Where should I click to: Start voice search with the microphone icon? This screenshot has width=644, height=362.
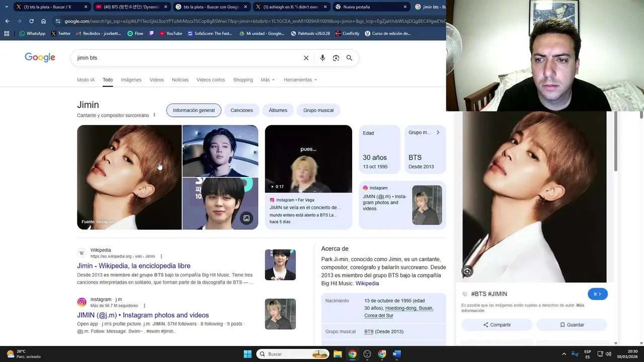coord(323,58)
